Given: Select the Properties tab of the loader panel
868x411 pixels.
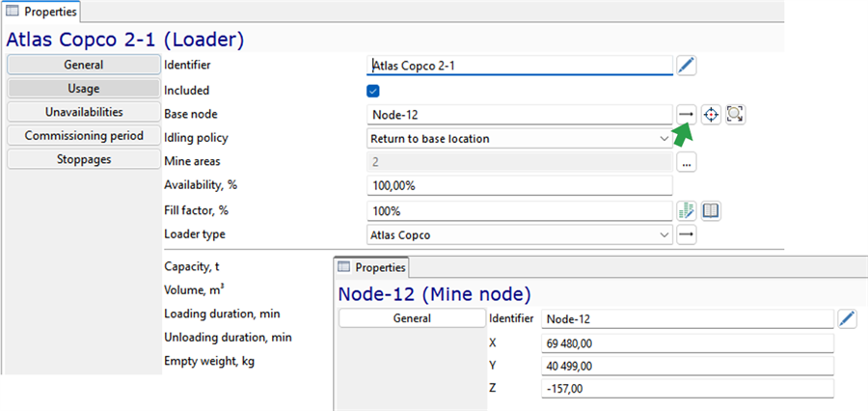Looking at the screenshot, I should pos(42,10).
